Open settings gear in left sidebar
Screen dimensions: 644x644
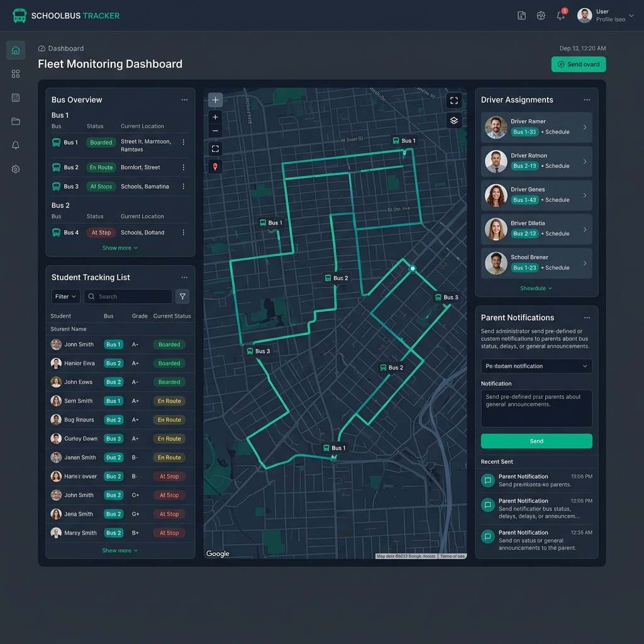(16, 169)
